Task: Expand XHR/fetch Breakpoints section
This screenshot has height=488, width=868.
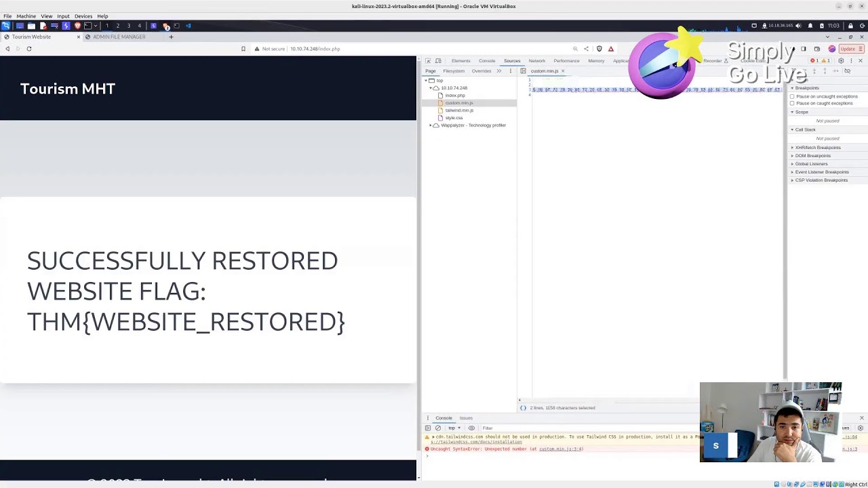Action: [817, 148]
